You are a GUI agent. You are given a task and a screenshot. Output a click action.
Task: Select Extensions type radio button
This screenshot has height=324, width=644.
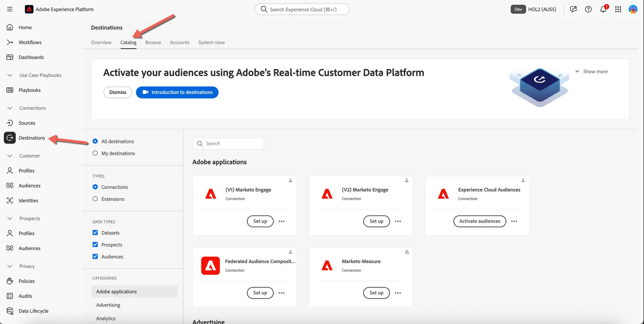pyautogui.click(x=95, y=199)
